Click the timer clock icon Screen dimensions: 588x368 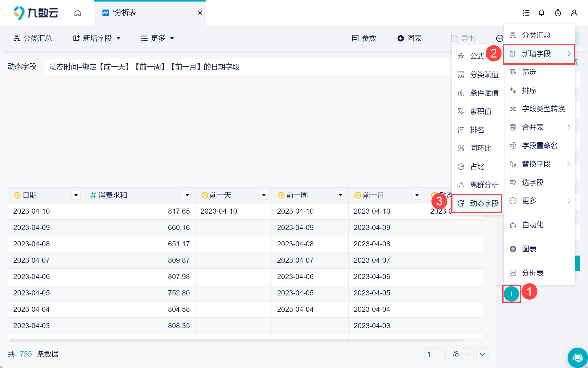click(558, 13)
